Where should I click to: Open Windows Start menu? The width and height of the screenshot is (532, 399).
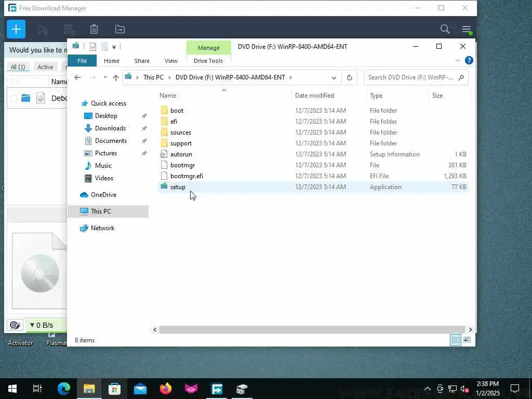click(12, 389)
